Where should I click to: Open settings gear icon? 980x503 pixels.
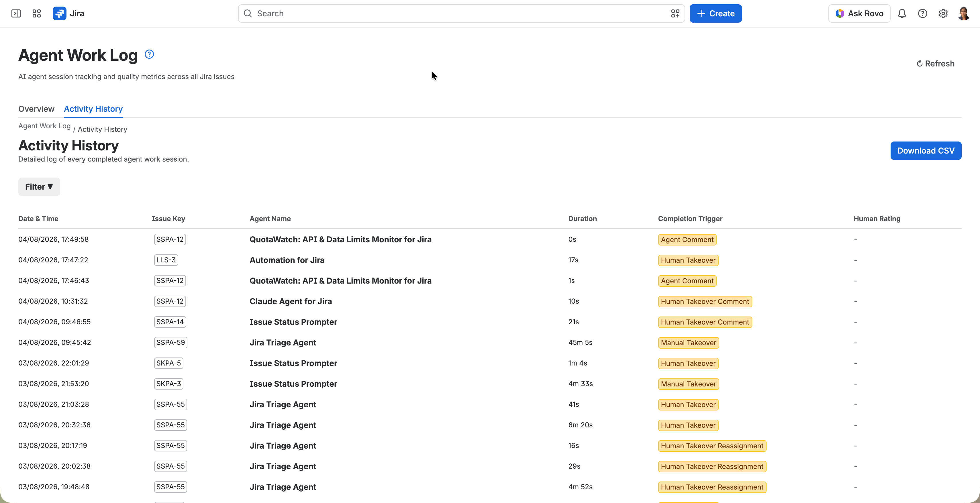943,14
